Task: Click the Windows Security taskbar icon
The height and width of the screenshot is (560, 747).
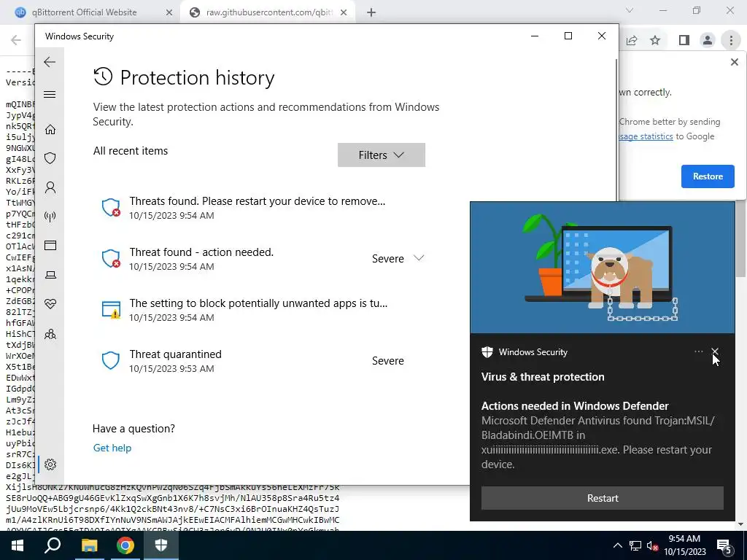Action: tap(161, 545)
